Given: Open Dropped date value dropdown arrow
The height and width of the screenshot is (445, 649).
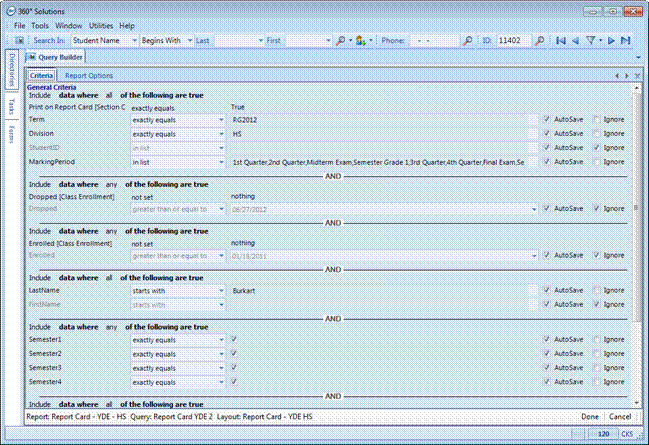Looking at the screenshot, I should tap(534, 209).
